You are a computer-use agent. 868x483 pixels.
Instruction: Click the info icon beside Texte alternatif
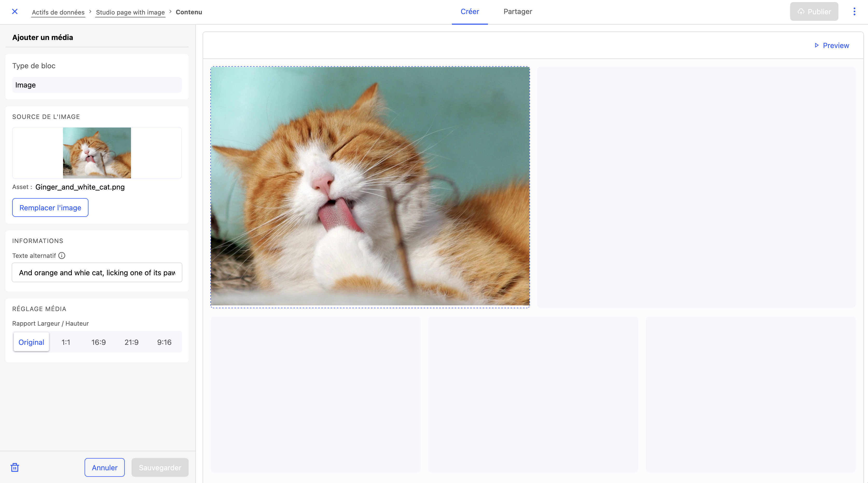(x=62, y=256)
